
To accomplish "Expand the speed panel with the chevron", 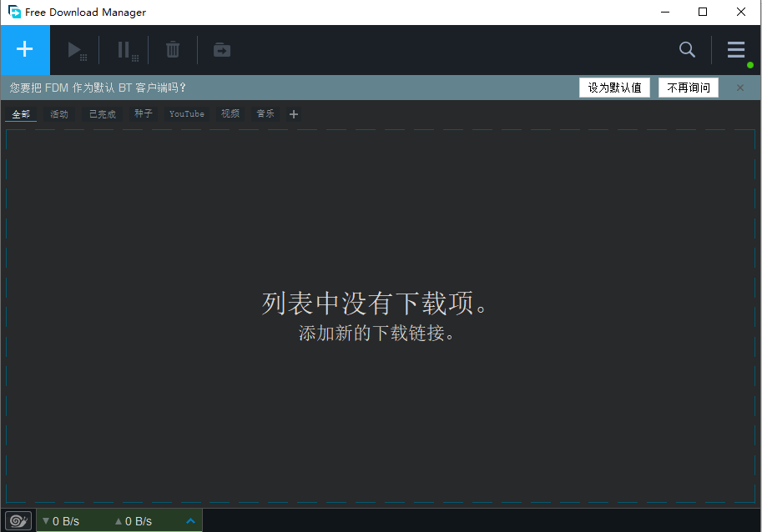I will [190, 519].
